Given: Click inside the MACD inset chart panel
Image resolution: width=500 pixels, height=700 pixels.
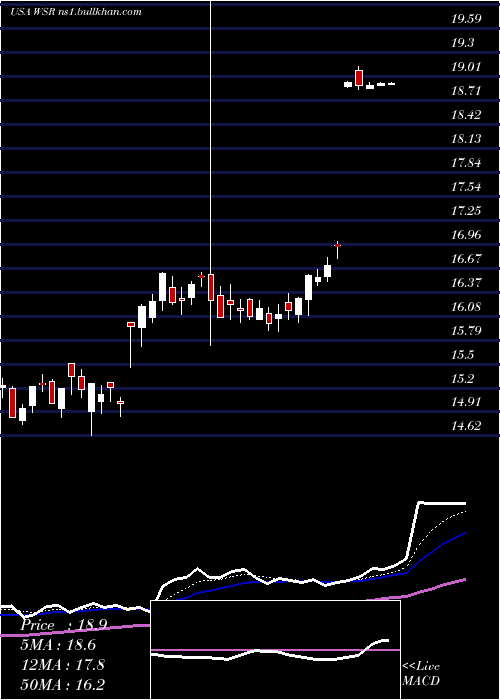Looking at the screenshot, I should click(x=275, y=650).
